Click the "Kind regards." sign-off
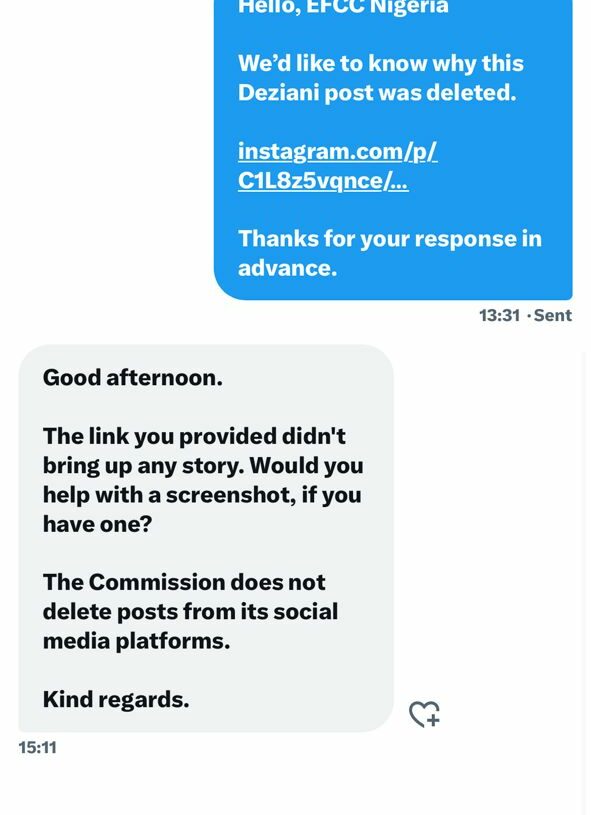Screen dimensions: 591x815 point(116,699)
